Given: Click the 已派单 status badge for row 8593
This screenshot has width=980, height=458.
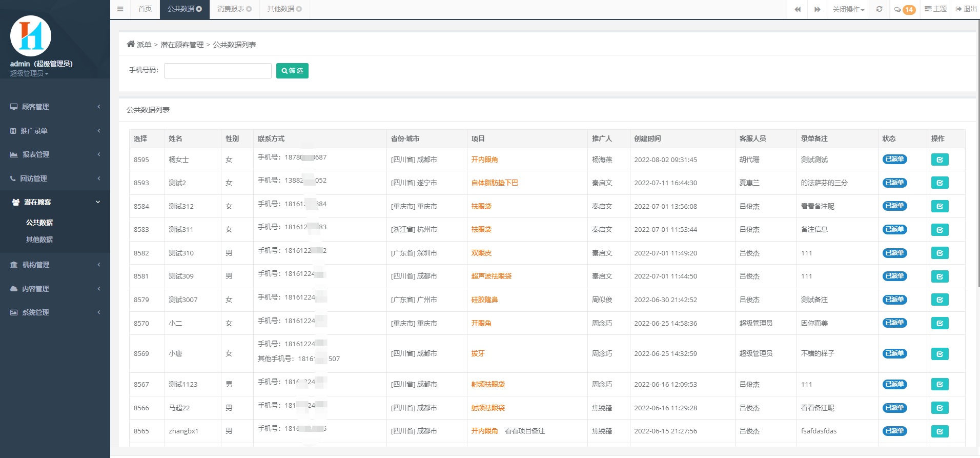Looking at the screenshot, I should 894,183.
